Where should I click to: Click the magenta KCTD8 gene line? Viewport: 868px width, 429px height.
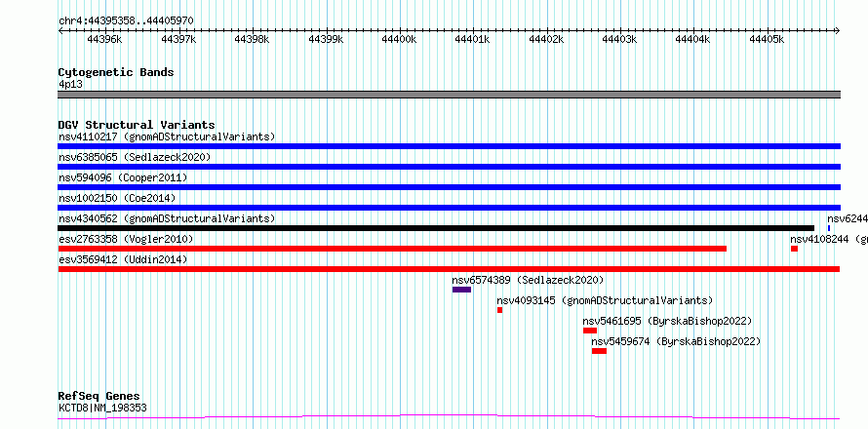point(449,417)
